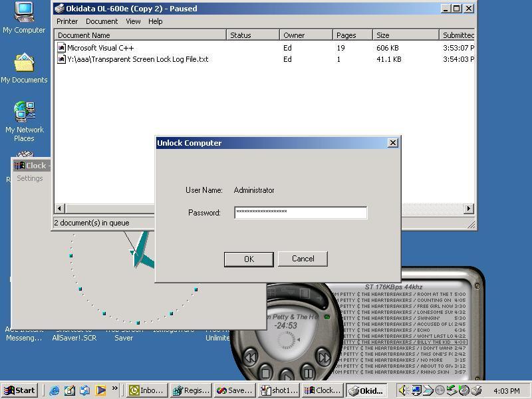Click the circular volume dial on the player
Screen dimensions: 532x399
pyautogui.click(x=287, y=340)
